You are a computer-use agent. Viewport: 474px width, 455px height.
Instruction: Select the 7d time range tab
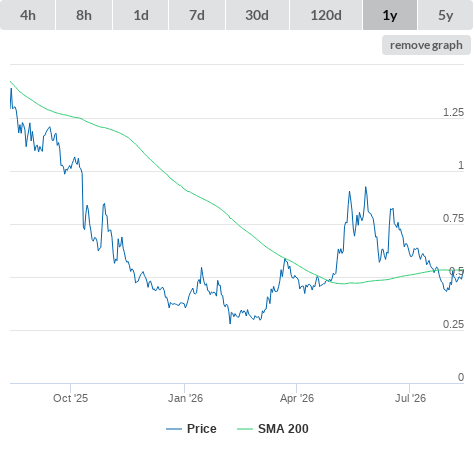tap(197, 15)
